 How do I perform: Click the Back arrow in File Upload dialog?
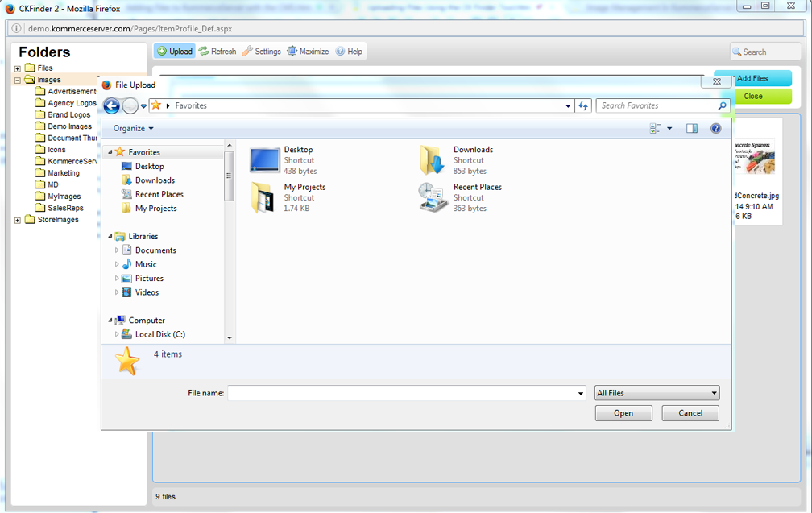pyautogui.click(x=112, y=106)
